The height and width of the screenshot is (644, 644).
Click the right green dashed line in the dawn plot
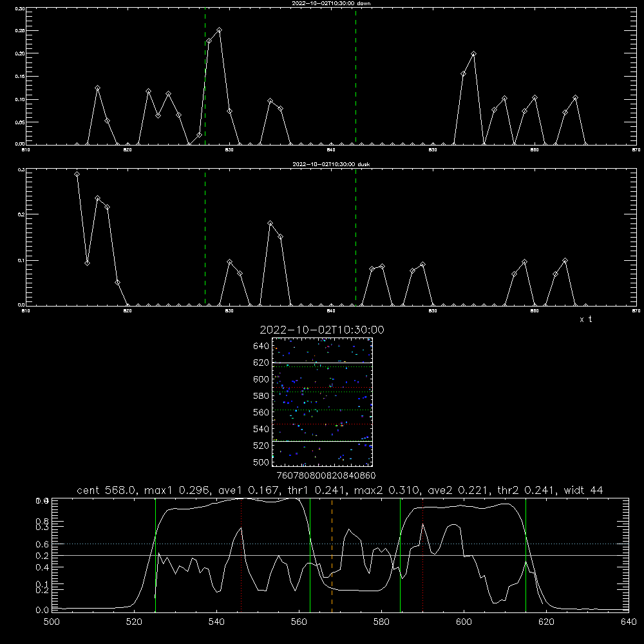355,76
